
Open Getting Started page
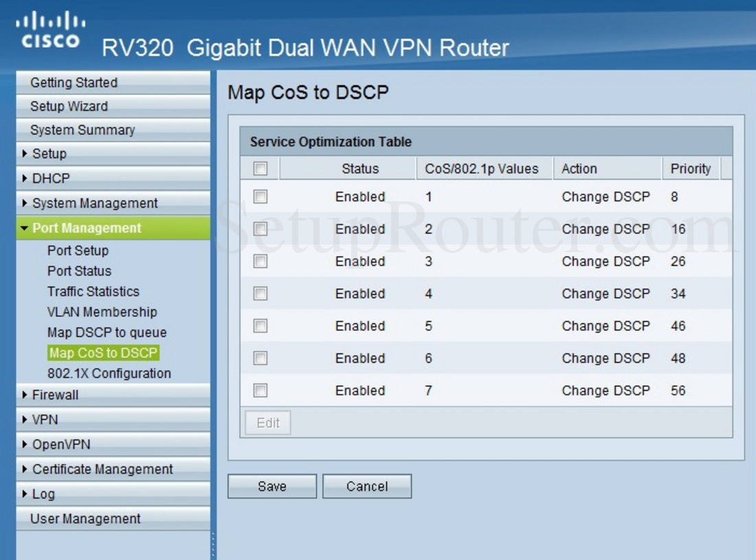point(113,82)
